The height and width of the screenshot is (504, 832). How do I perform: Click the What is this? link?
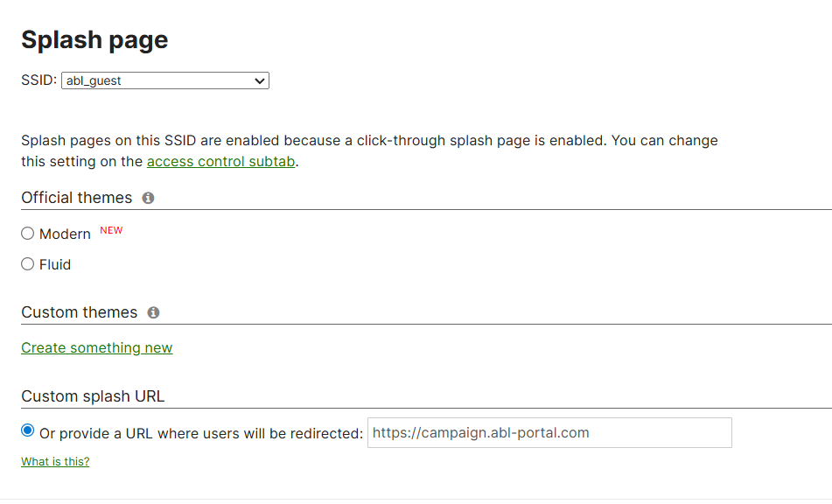[x=54, y=461]
